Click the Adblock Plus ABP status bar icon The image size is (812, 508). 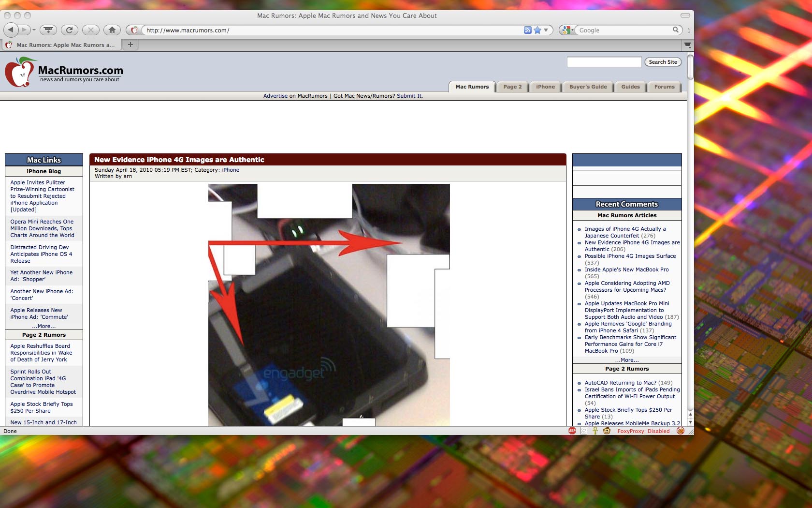572,431
